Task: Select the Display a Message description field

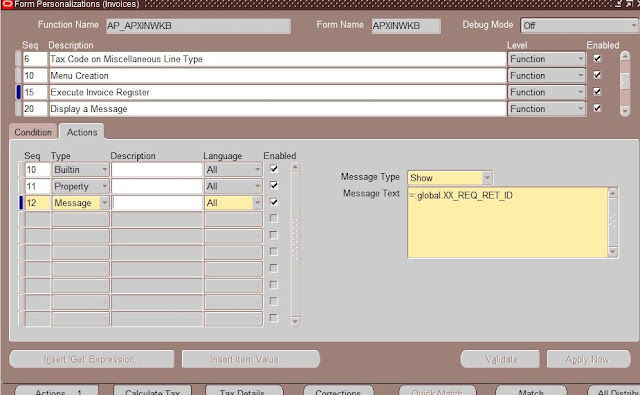Action: point(277,109)
